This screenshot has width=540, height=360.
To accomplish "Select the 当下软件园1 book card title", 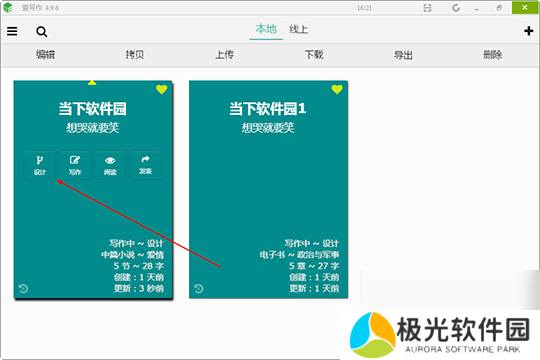I will point(268,109).
